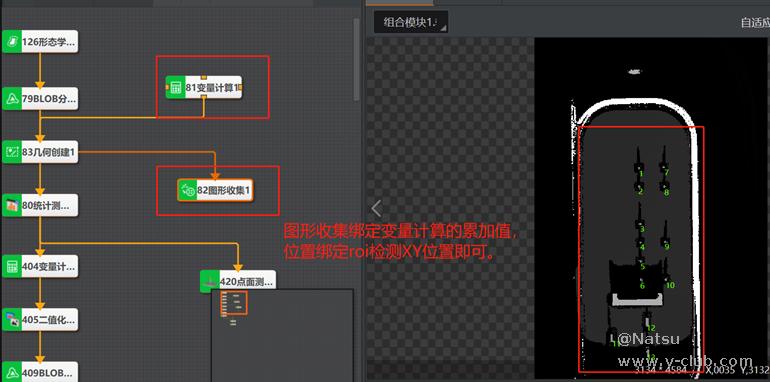Click the input port left of 81变量计算1
This screenshot has width=770, height=382.
167,87
